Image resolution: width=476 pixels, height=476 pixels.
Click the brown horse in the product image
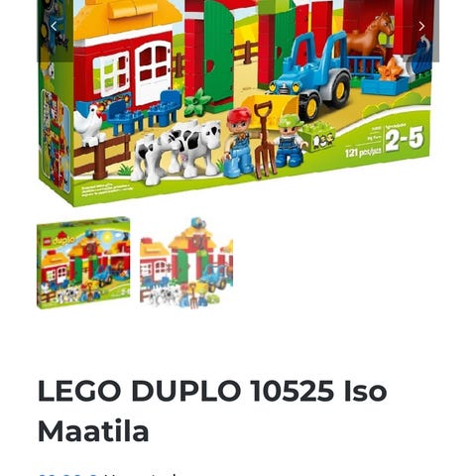366,38
